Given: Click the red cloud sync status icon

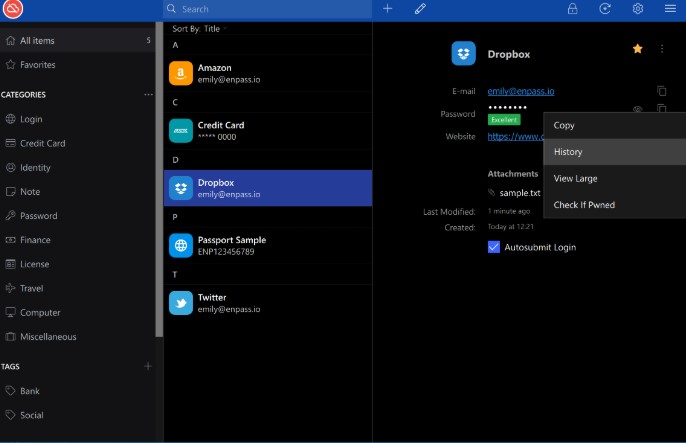Looking at the screenshot, I should 13,10.
